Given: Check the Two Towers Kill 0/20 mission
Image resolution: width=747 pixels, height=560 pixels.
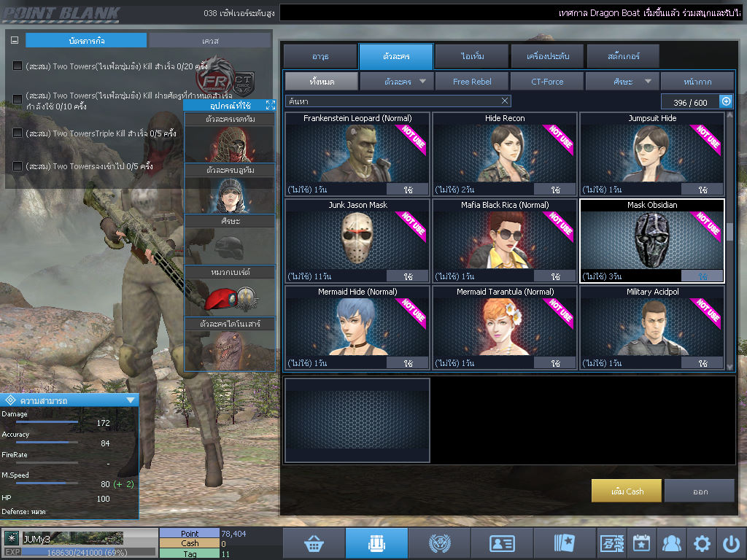Looking at the screenshot, I should pos(18,66).
